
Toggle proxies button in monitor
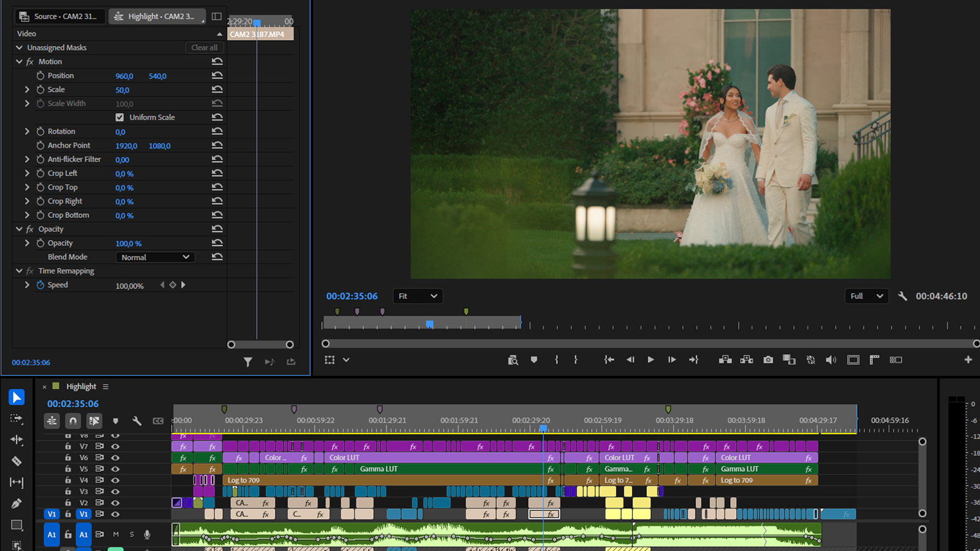811,360
